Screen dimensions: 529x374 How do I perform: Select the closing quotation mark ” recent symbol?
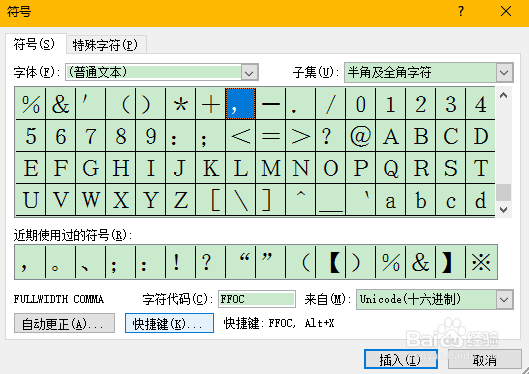[270, 262]
